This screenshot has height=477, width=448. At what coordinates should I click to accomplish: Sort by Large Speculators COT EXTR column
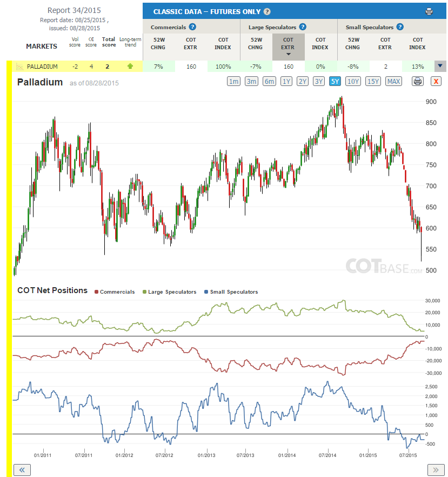[x=288, y=47]
